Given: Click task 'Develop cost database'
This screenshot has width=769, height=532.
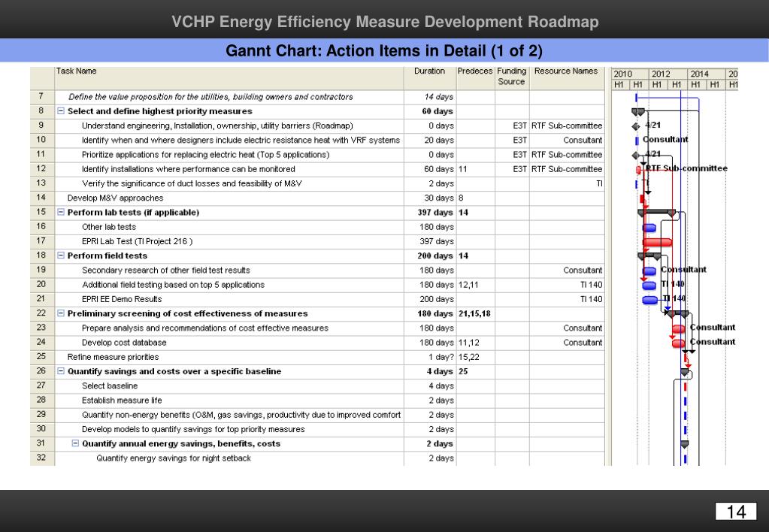Looking at the screenshot, I should pos(124,343).
